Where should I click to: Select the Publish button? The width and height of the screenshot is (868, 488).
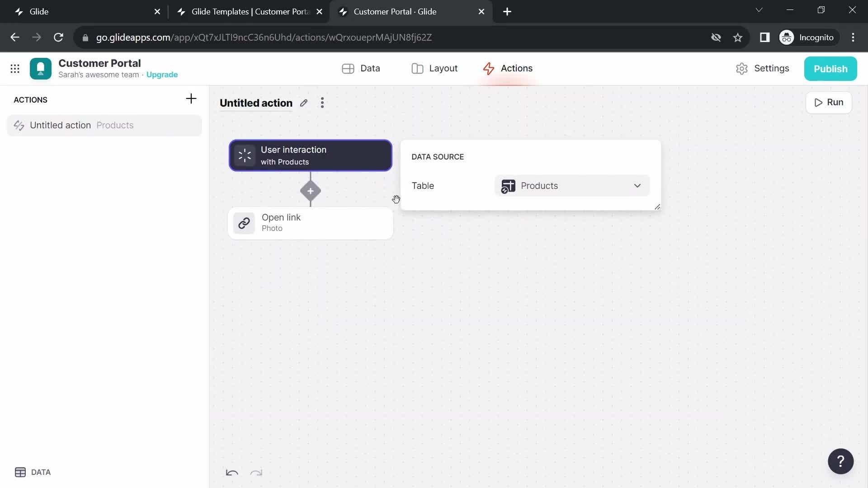(831, 69)
